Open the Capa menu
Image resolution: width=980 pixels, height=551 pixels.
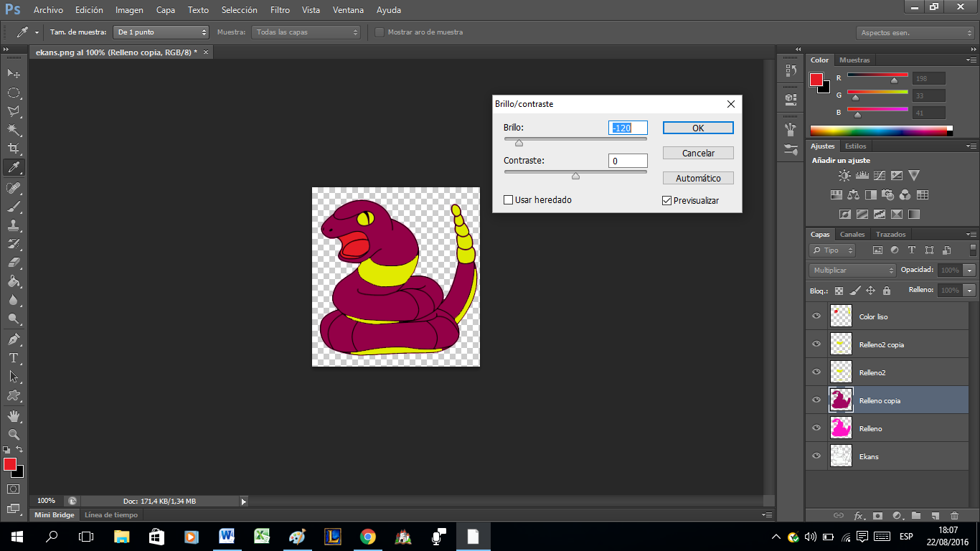click(x=166, y=10)
